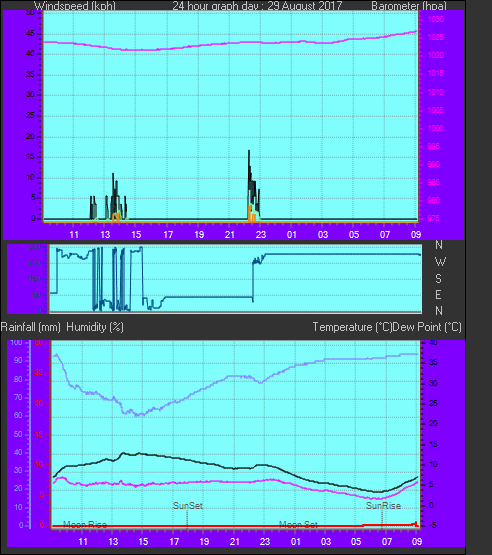This screenshot has width=492, height=555.
Task: Click the Temperature (°C) label
Action: click(352, 327)
